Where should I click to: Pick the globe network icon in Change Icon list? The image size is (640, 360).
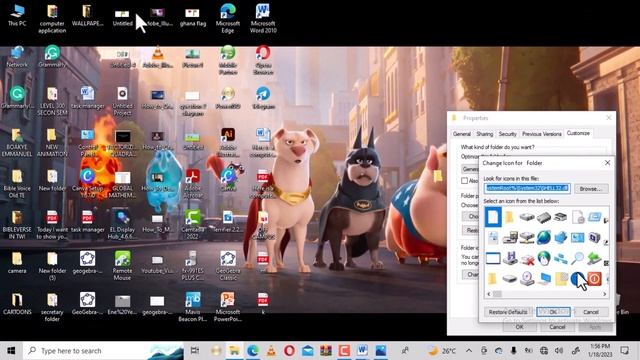tap(543, 237)
